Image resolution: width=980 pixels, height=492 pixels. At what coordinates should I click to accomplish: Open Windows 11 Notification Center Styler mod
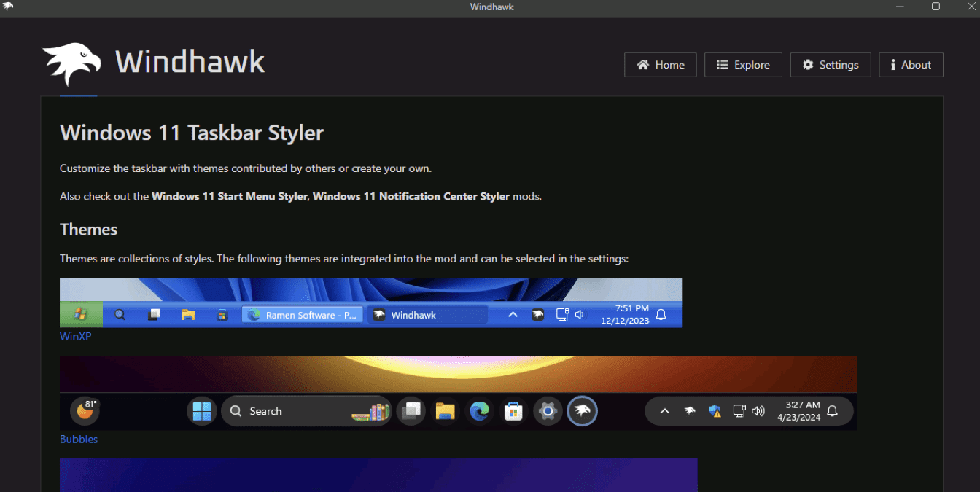coord(411,196)
